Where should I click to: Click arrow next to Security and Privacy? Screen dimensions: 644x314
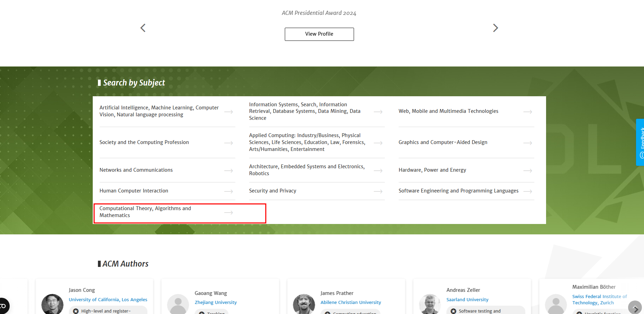coord(378,191)
